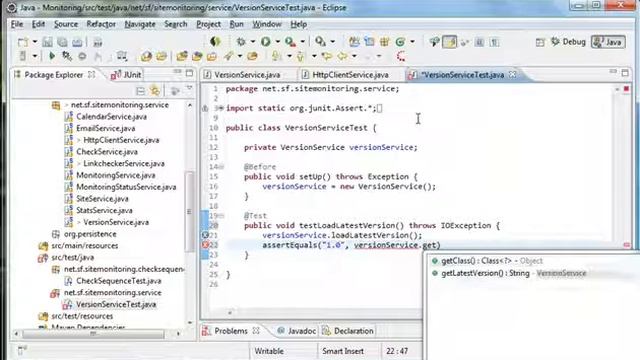Click the Run Last Tool icon with red toolbox
The width and height of the screenshot is (640, 360).
tap(290, 42)
